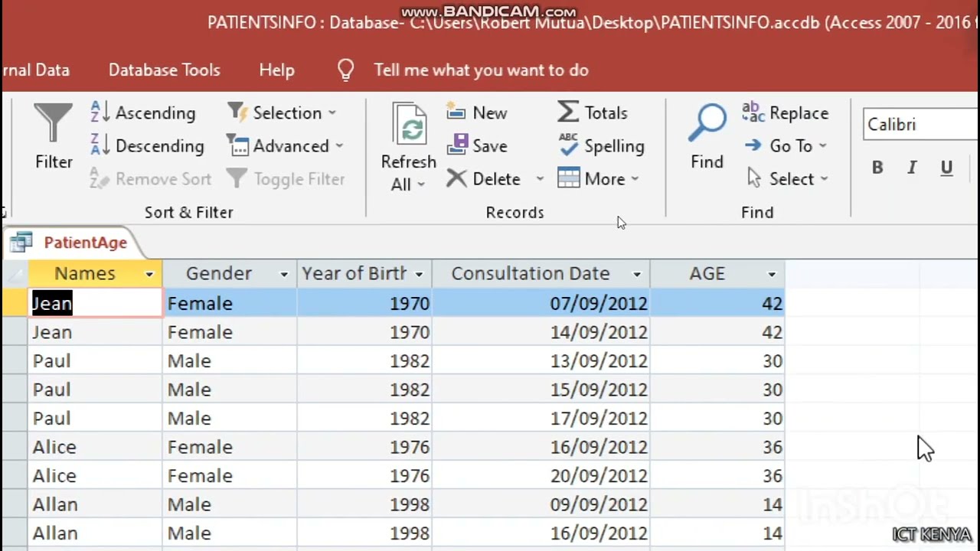The width and height of the screenshot is (980, 551).
Task: Click the Selection filter icon
Action: click(x=237, y=112)
